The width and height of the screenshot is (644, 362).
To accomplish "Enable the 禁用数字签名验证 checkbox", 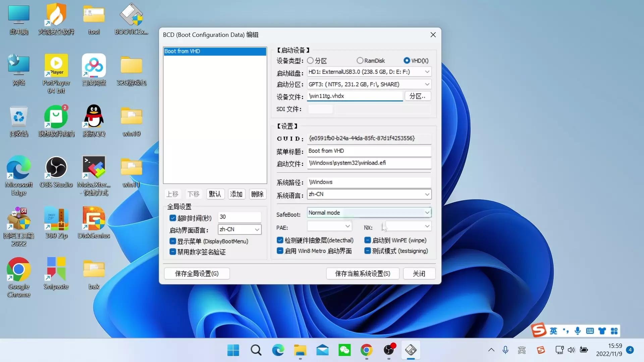I will (173, 252).
